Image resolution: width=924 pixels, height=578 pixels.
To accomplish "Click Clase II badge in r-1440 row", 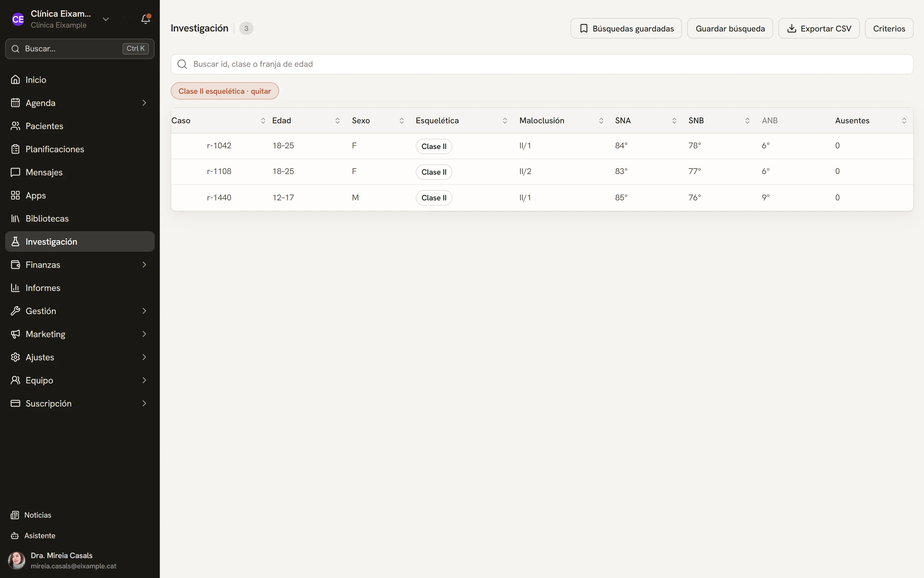I will coord(434,197).
